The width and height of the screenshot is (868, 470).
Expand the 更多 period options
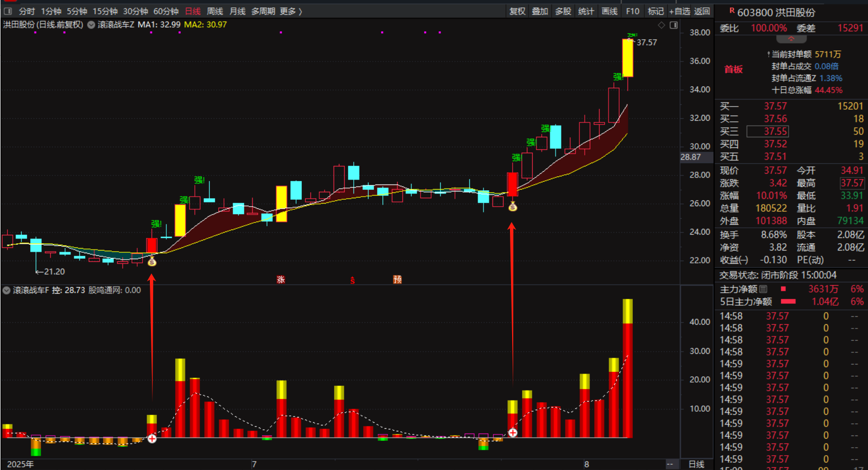pos(291,11)
